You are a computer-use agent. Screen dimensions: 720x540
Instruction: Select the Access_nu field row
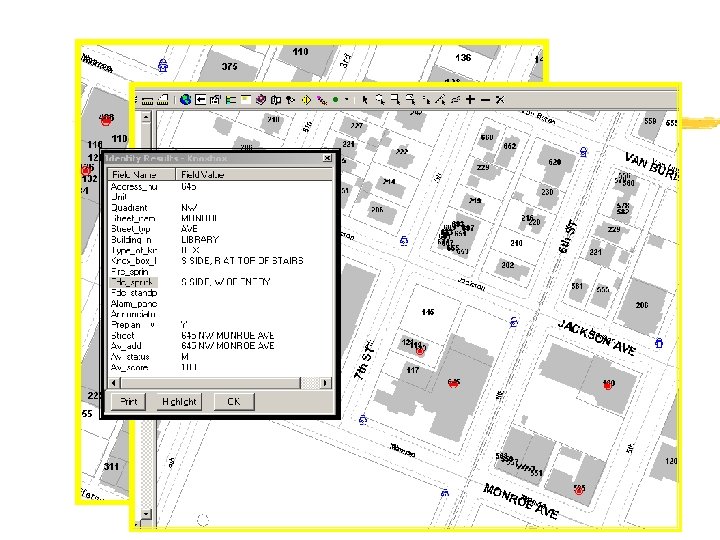tap(220, 187)
